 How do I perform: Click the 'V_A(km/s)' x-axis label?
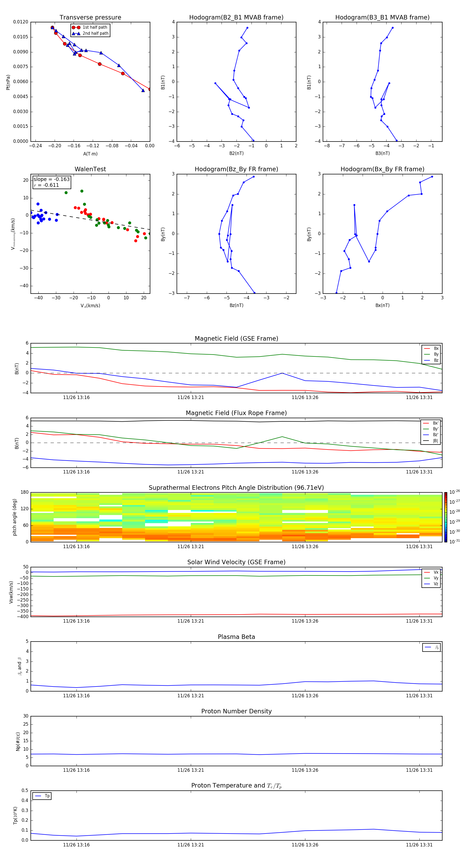tap(90, 306)
